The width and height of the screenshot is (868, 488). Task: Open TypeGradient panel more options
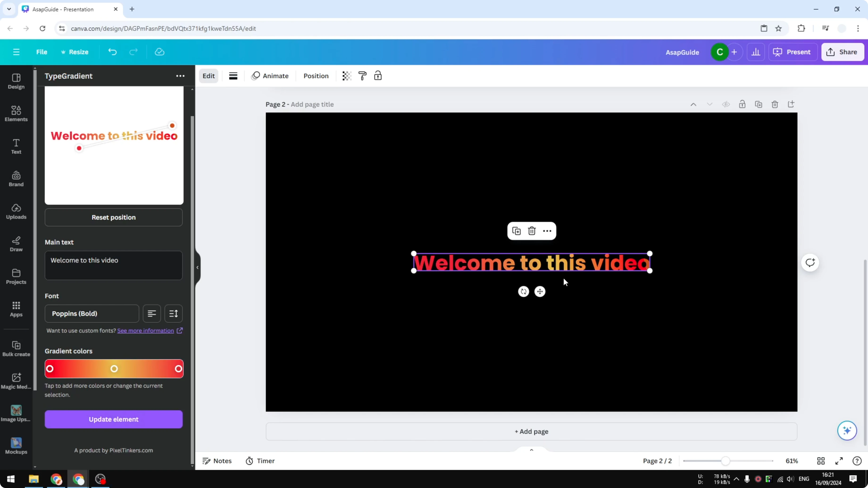[180, 76]
